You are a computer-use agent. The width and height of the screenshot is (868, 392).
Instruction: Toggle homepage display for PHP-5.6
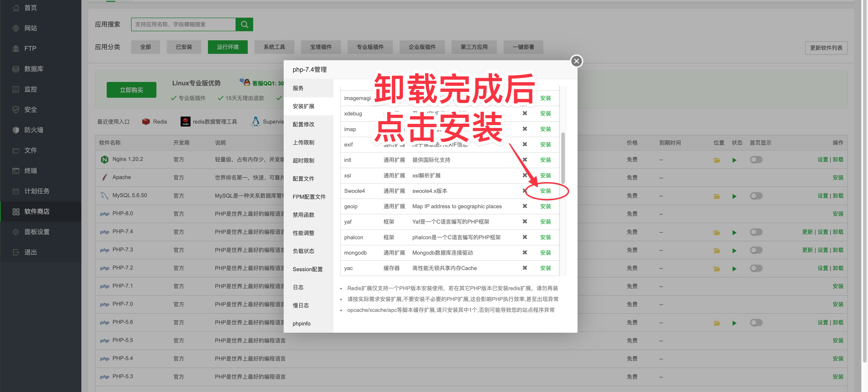tap(756, 323)
